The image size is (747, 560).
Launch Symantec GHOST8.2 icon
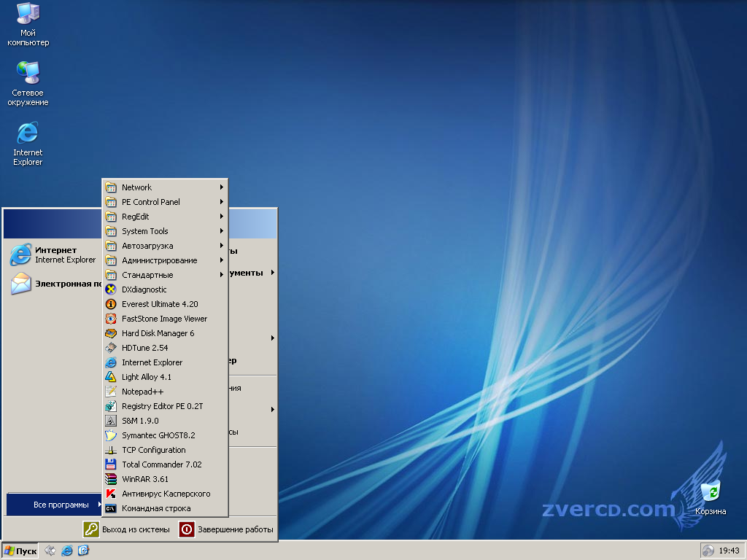[111, 435]
